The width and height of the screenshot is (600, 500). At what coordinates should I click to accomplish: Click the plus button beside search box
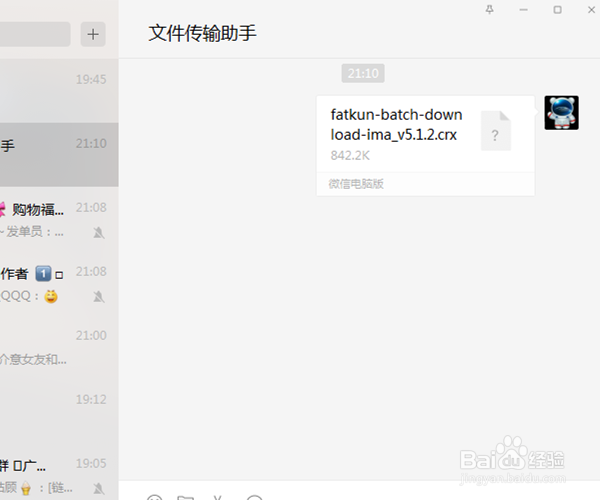point(93,34)
